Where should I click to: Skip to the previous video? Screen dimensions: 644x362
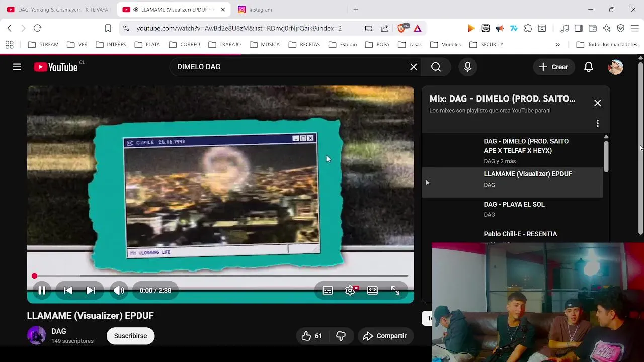pos(68,290)
